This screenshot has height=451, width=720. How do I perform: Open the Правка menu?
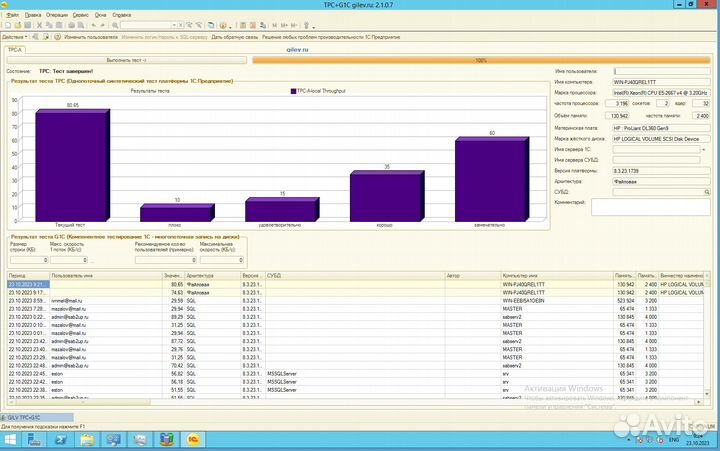click(x=33, y=15)
